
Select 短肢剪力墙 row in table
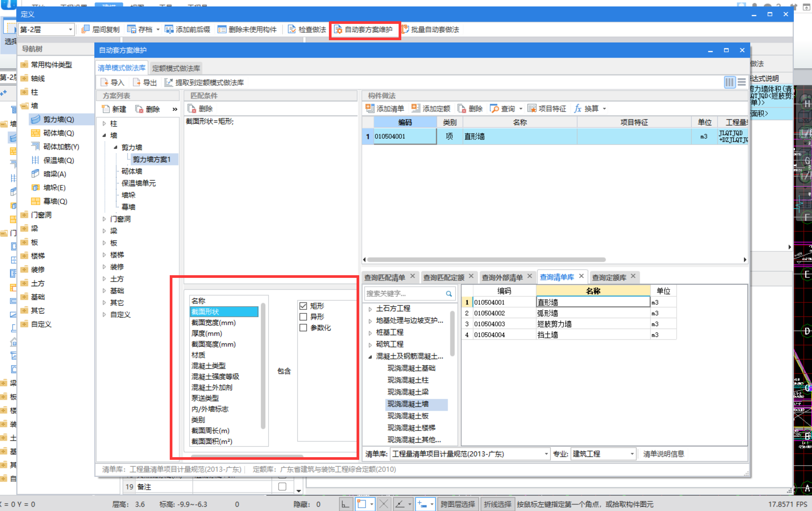coord(568,324)
